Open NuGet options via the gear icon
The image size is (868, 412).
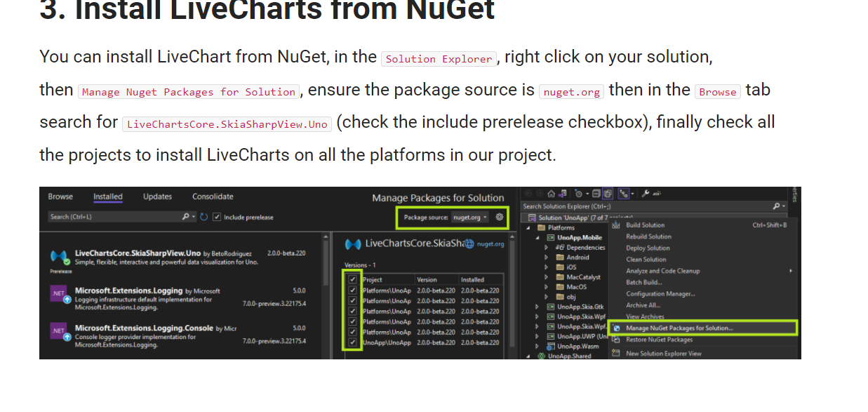click(x=500, y=218)
